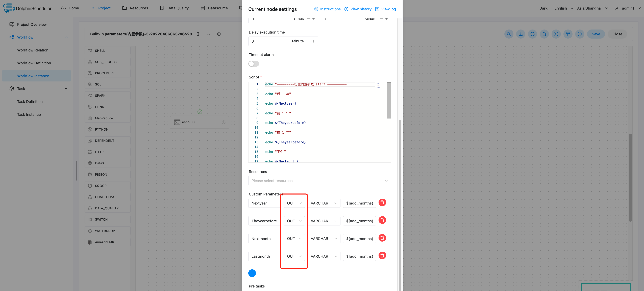Image resolution: width=644 pixels, height=291 pixels.
Task: Click the full-screen expand icon
Action: [x=556, y=34]
